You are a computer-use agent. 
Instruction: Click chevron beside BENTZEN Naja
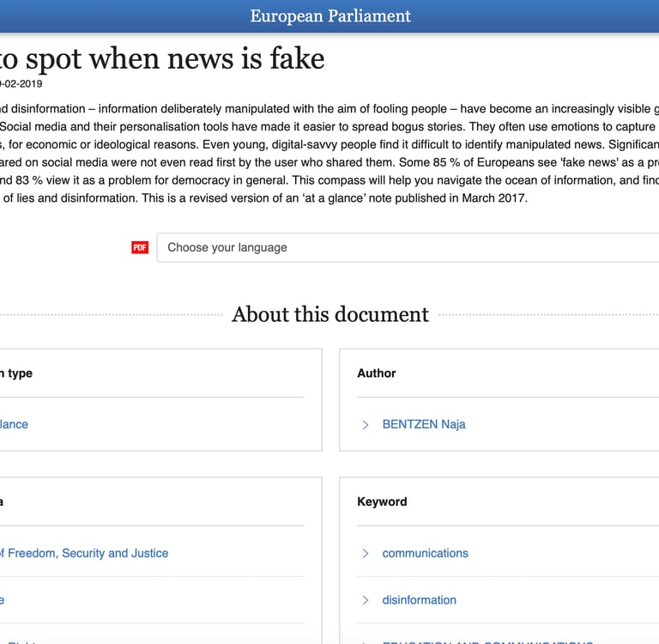(366, 425)
